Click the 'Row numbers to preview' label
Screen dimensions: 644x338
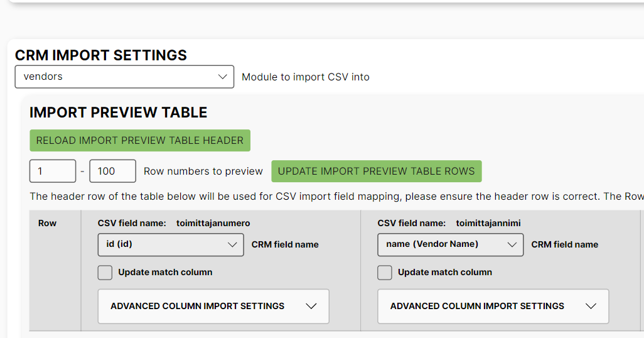pos(203,171)
